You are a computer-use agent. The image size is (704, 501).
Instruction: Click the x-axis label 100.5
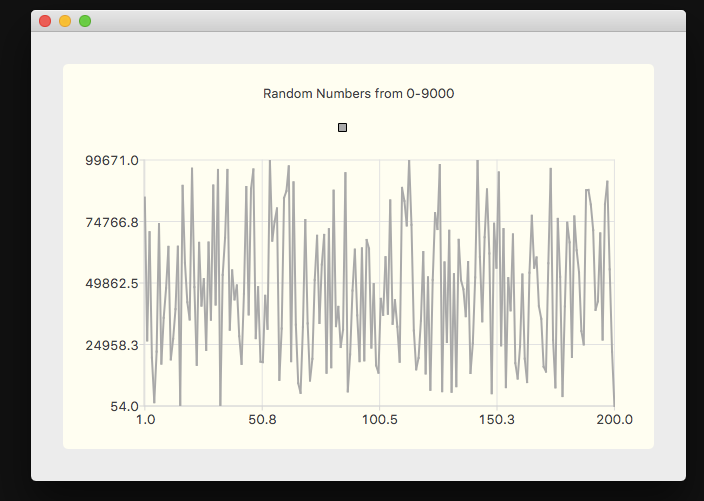tap(380, 420)
